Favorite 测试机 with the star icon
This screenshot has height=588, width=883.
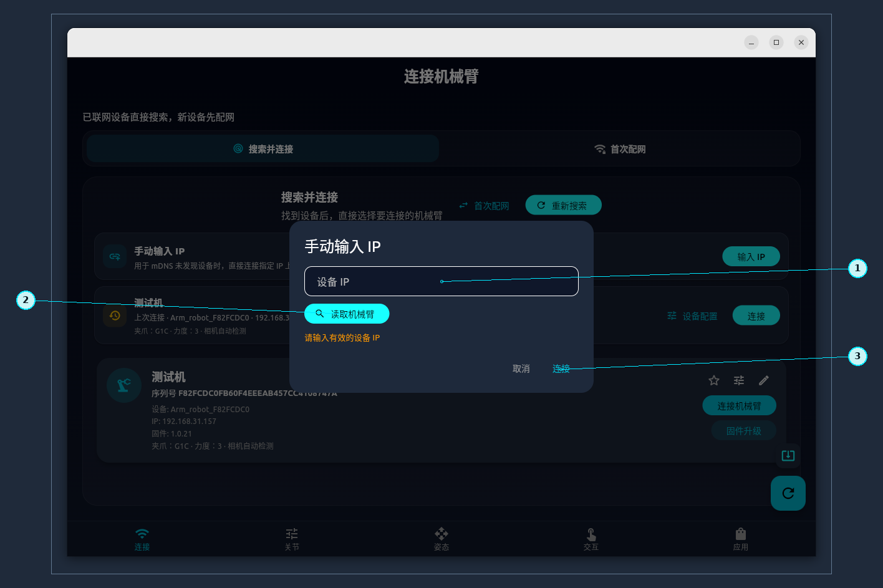714,380
